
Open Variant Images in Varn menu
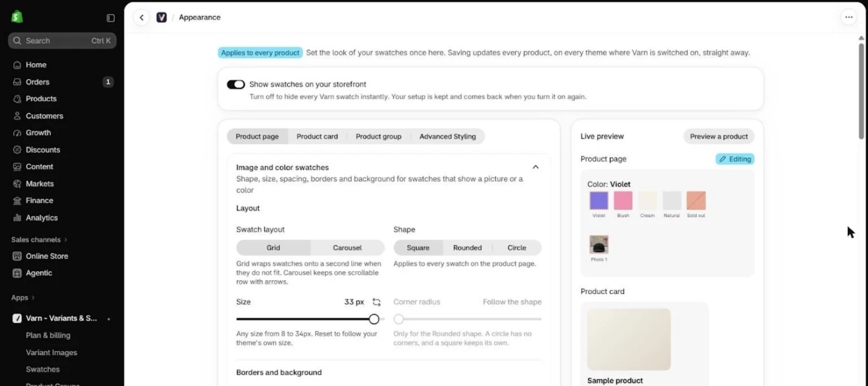[x=52, y=353]
